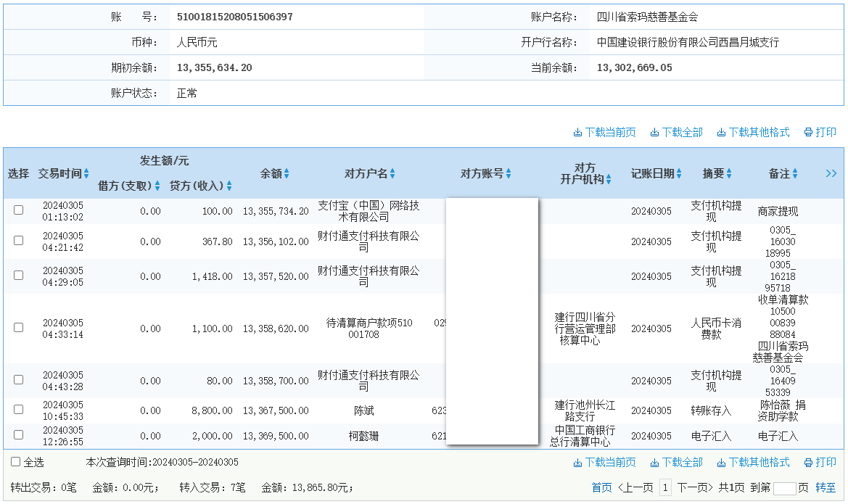This screenshot has width=848, height=504.
Task: Check the 10:45:33 transaction row
Action: (18, 410)
